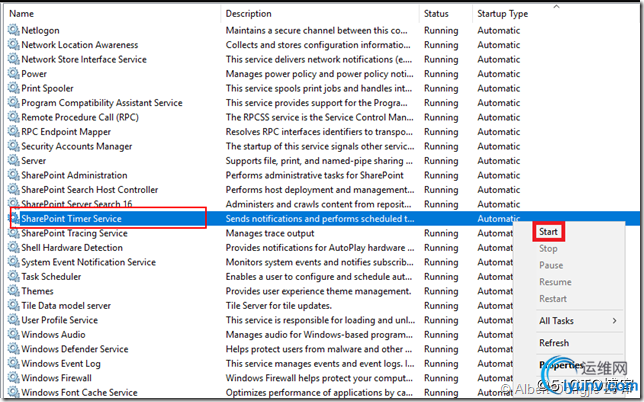Click the Automatic startup type of Server

click(499, 161)
